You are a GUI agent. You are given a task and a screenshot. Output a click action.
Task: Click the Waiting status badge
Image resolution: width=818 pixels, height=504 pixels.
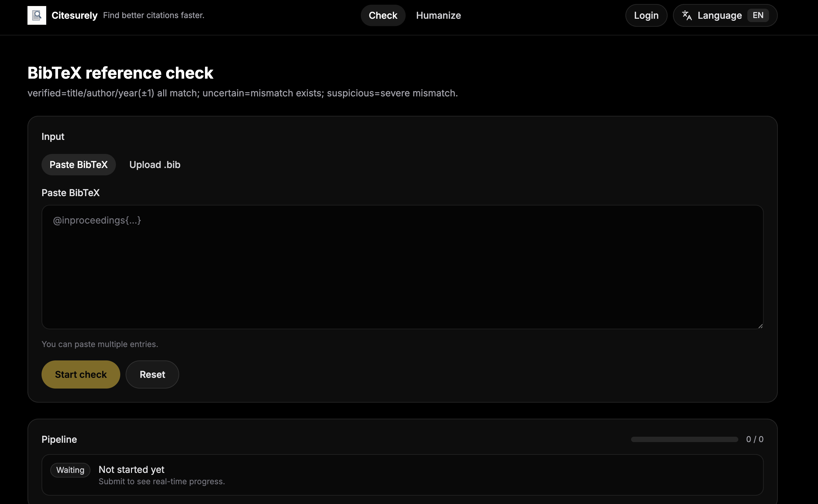coord(70,470)
